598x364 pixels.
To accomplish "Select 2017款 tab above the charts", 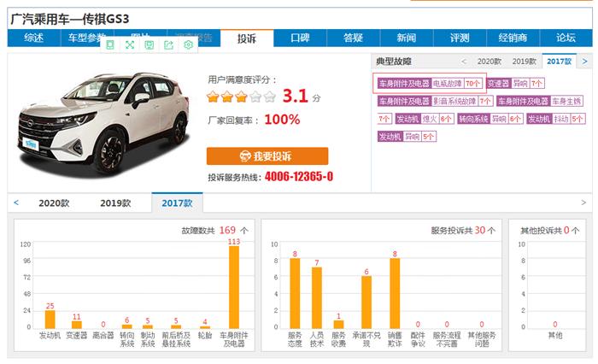I will [x=177, y=203].
